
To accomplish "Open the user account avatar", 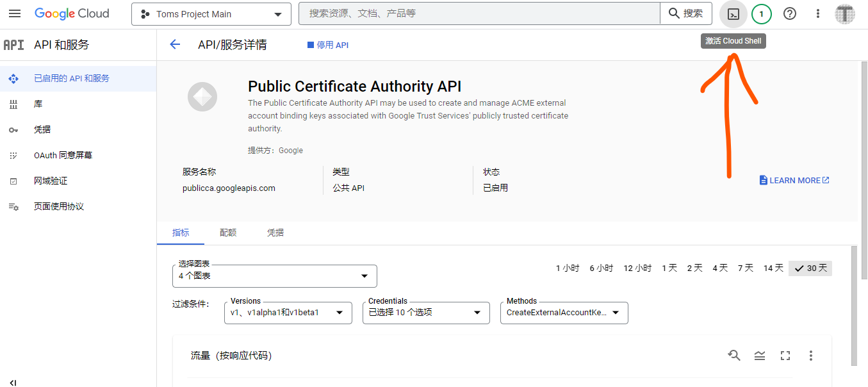I will (x=845, y=13).
